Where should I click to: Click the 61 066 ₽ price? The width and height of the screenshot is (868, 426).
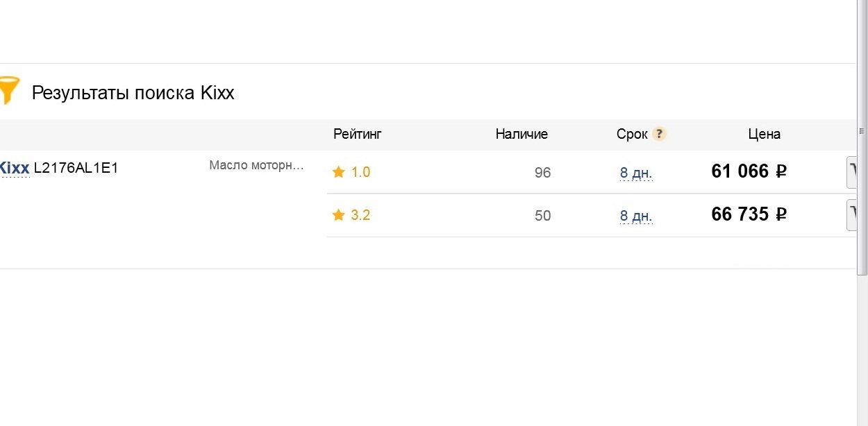point(749,171)
